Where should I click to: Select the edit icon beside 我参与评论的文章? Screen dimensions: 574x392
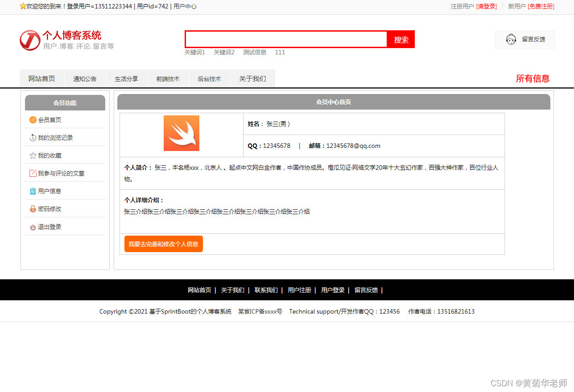click(33, 173)
